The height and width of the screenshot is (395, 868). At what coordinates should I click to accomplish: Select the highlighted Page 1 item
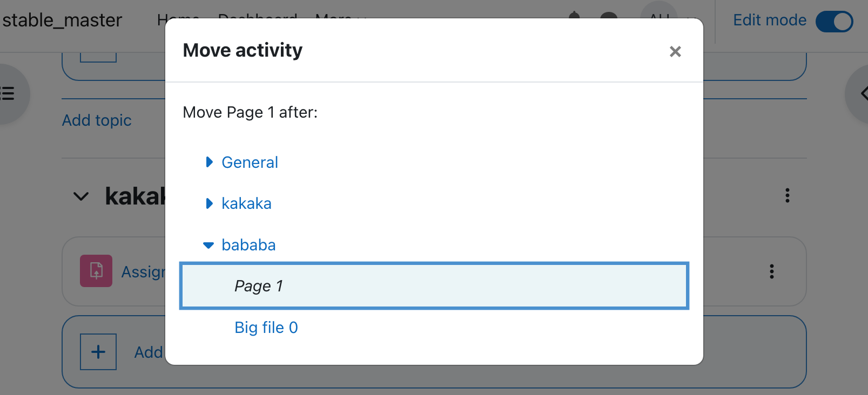click(434, 286)
